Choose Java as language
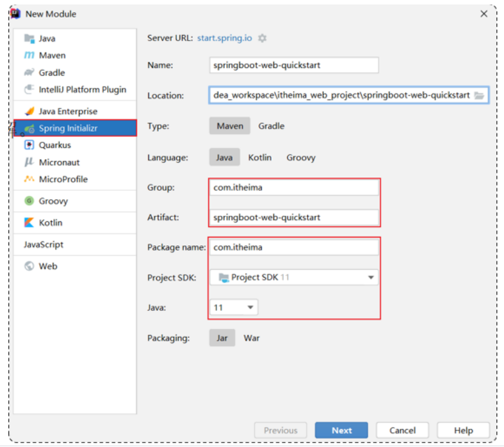The image size is (504, 447). pyautogui.click(x=224, y=157)
